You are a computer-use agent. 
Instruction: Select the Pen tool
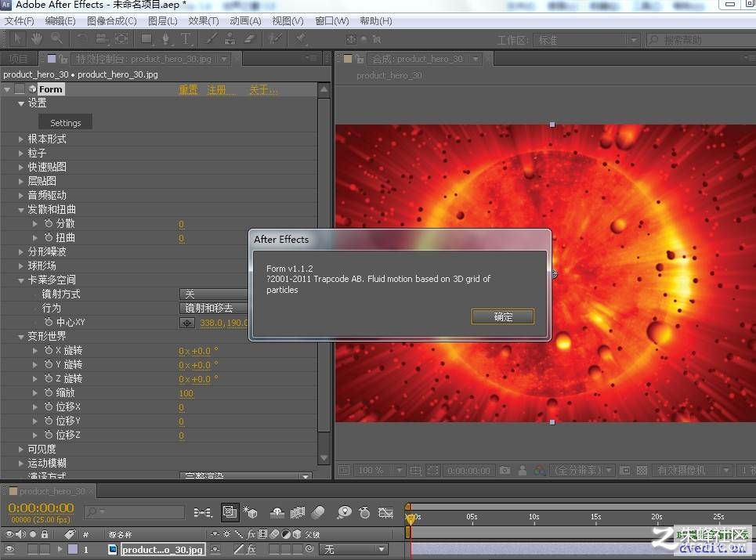point(165,39)
